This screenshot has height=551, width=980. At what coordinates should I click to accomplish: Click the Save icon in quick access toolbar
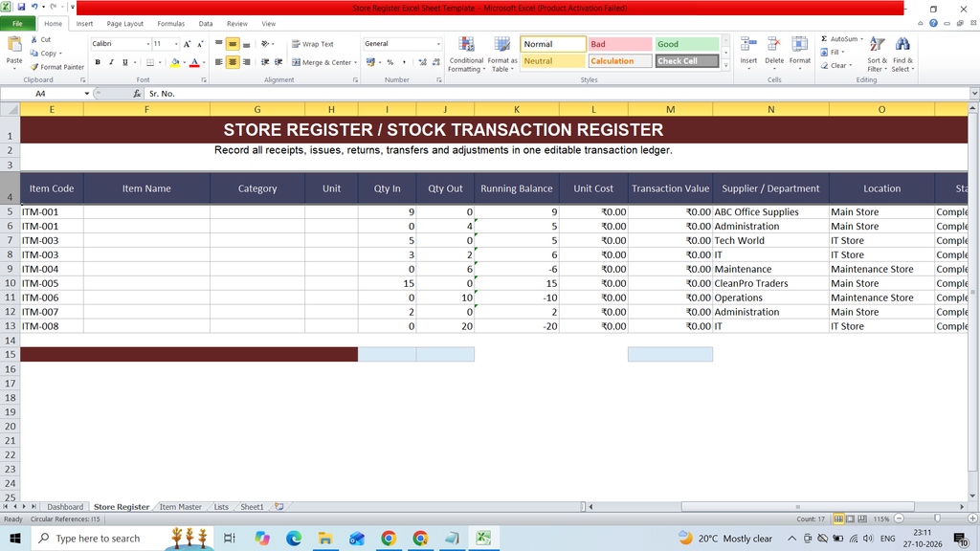(x=21, y=7)
